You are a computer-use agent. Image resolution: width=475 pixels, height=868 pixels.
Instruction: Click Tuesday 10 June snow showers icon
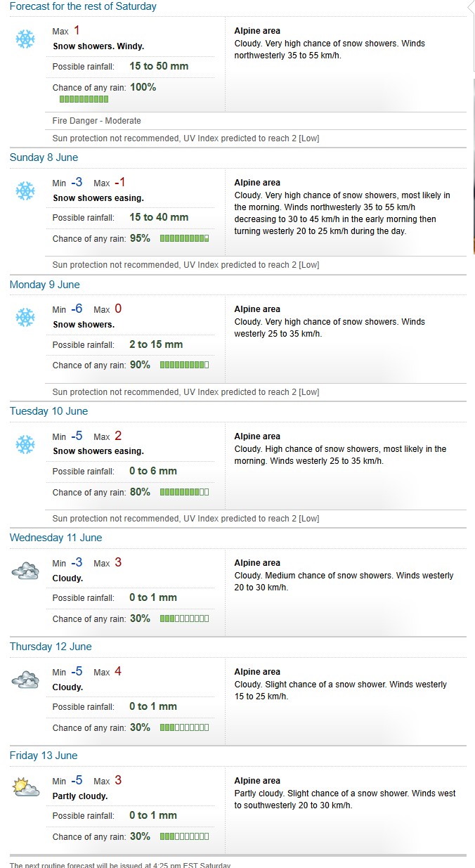[25, 444]
